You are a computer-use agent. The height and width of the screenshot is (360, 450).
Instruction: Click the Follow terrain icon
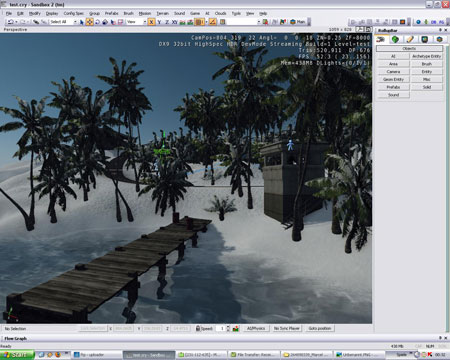[182, 22]
